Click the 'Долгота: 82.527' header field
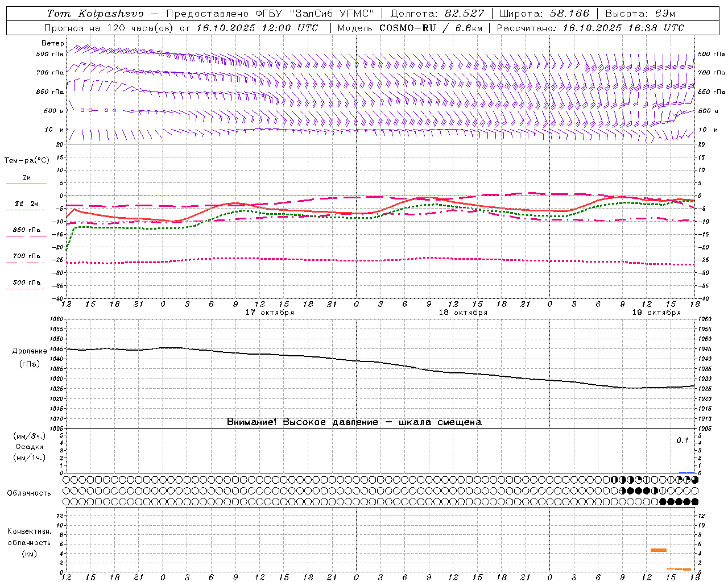This screenshot has width=728, height=582. [437, 14]
